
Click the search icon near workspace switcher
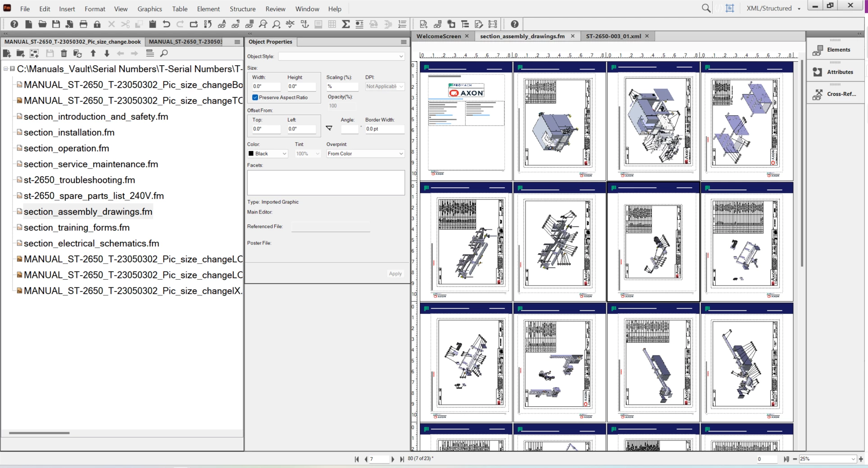[x=706, y=8]
